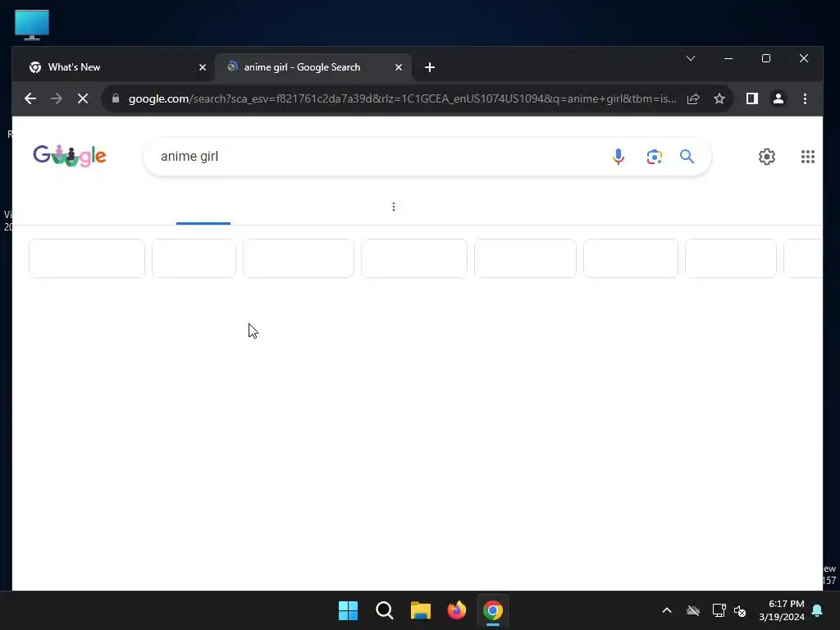Expand the tab search dropdown arrow
This screenshot has height=630, width=840.
pyautogui.click(x=691, y=58)
